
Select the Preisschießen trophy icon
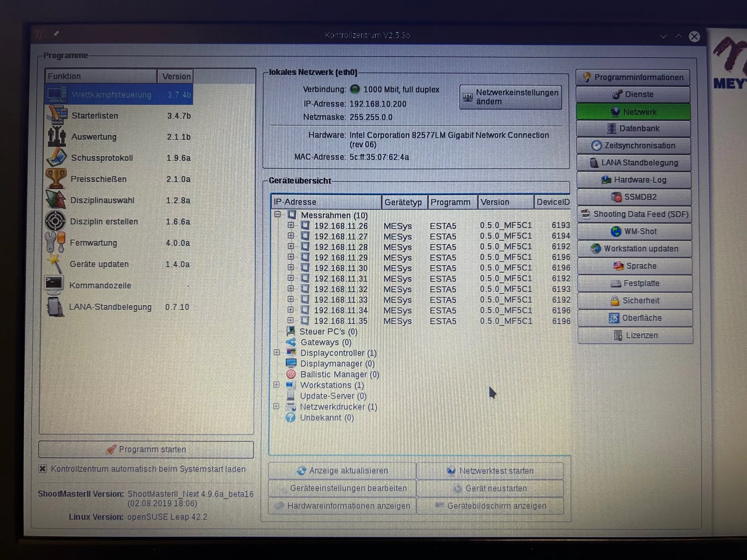pyautogui.click(x=56, y=179)
